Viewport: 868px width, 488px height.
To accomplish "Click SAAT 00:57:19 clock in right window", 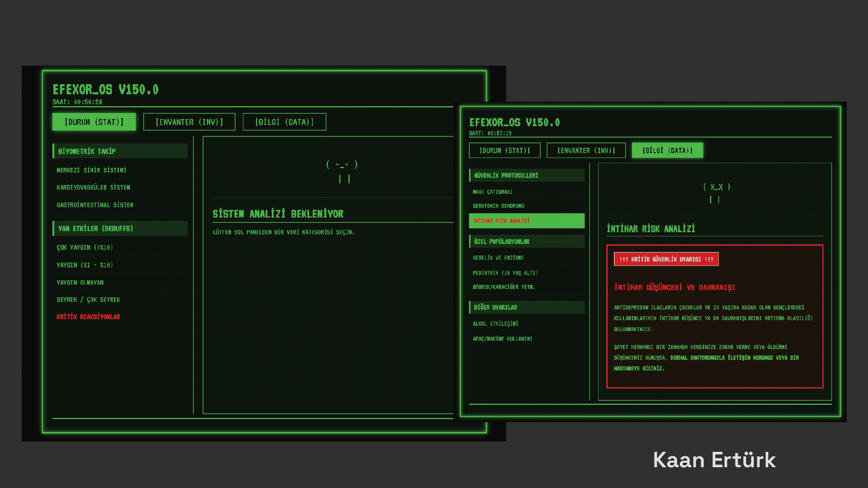I will pyautogui.click(x=491, y=133).
